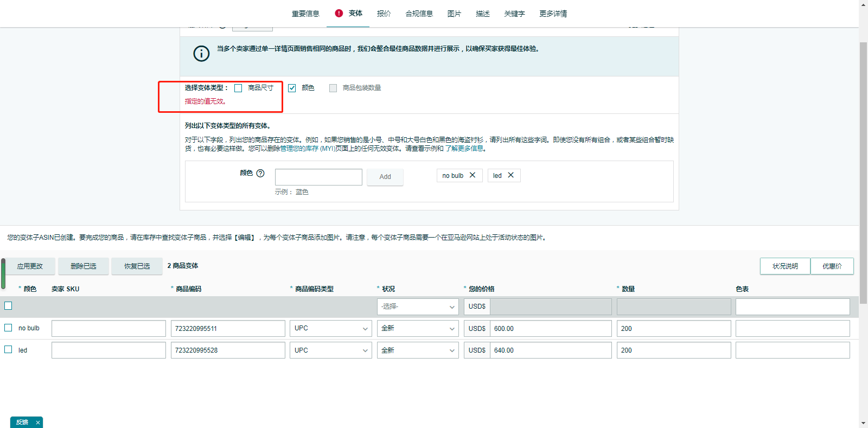This screenshot has width=868, height=428.
Task: Uncheck the 颜色 variation type checkbox
Action: pos(292,88)
